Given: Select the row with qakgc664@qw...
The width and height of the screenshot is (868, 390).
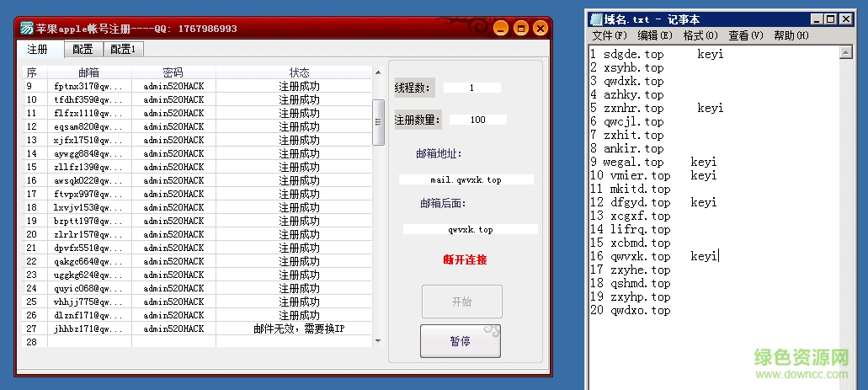Looking at the screenshot, I should click(197, 261).
